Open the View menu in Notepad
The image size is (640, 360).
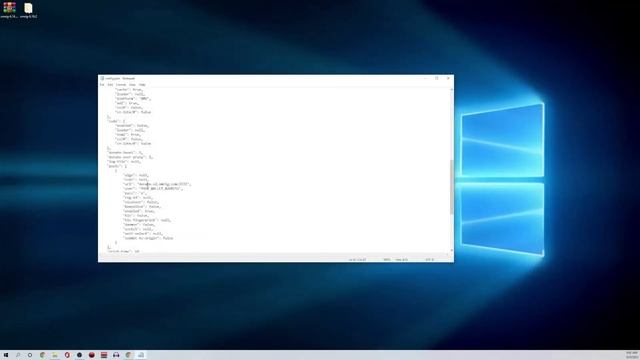132,85
